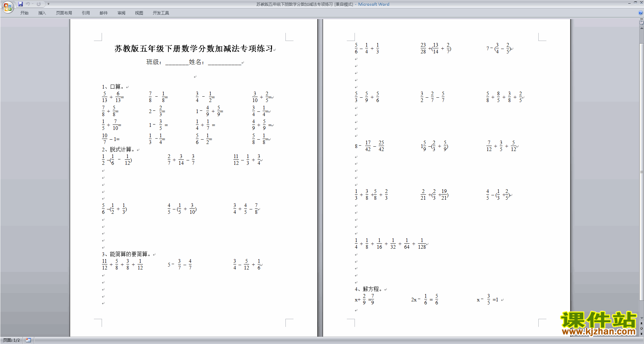The width and height of the screenshot is (644, 344).
Task: Switch to the 页面布局 tab
Action: click(64, 13)
